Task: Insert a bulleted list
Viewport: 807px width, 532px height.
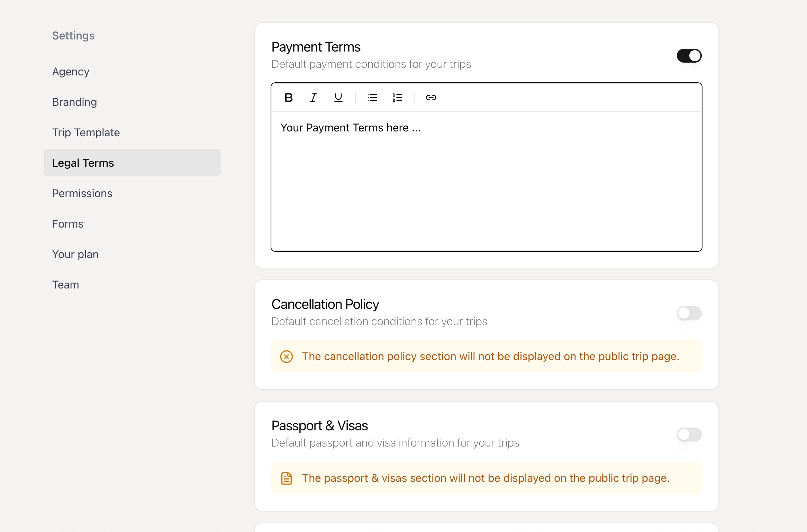Action: coord(372,98)
